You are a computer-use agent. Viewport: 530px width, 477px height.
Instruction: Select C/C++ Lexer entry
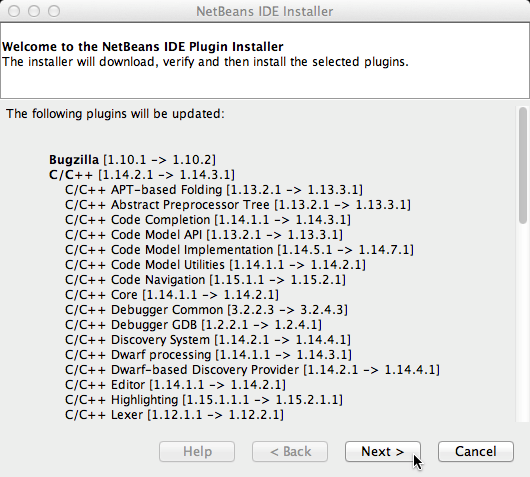tap(174, 415)
